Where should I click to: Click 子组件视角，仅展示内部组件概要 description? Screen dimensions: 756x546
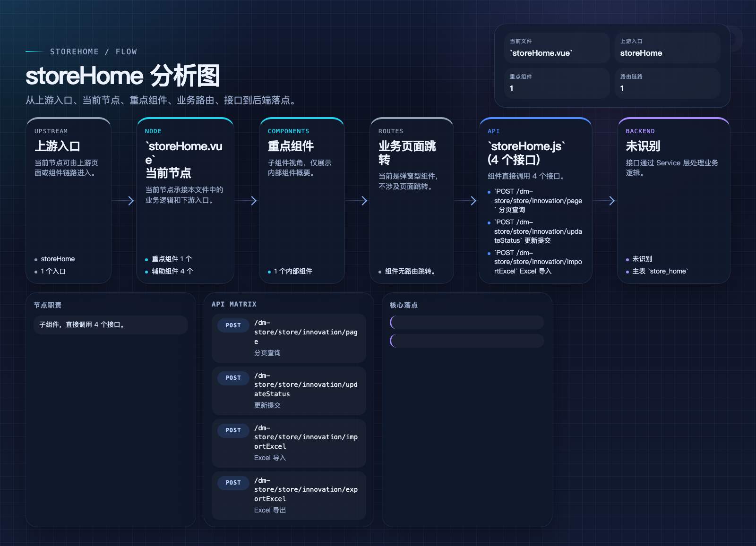300,168
